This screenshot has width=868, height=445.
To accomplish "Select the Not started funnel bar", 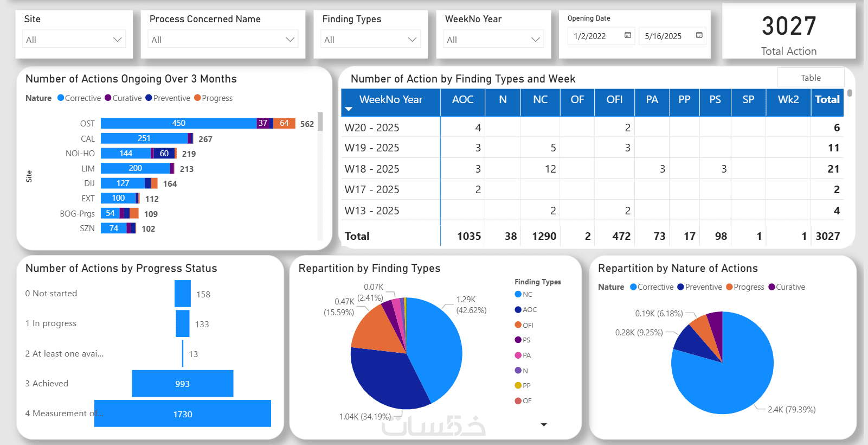I will 183,294.
